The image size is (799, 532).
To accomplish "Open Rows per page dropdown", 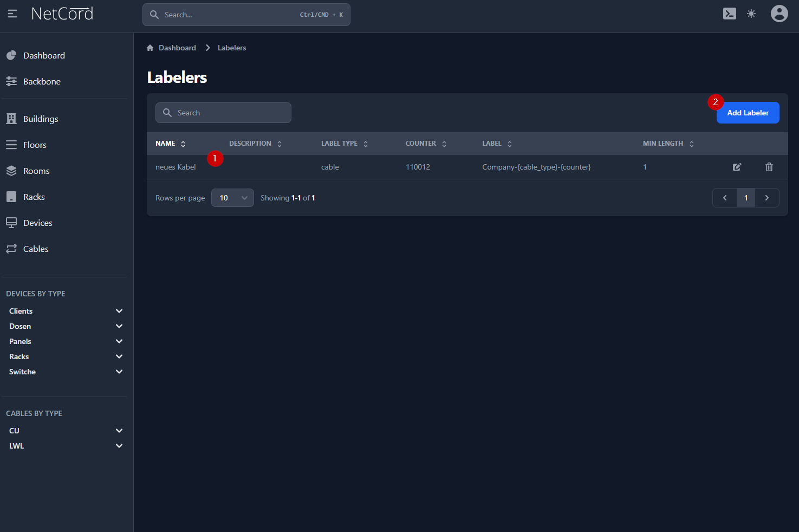I will 232,198.
